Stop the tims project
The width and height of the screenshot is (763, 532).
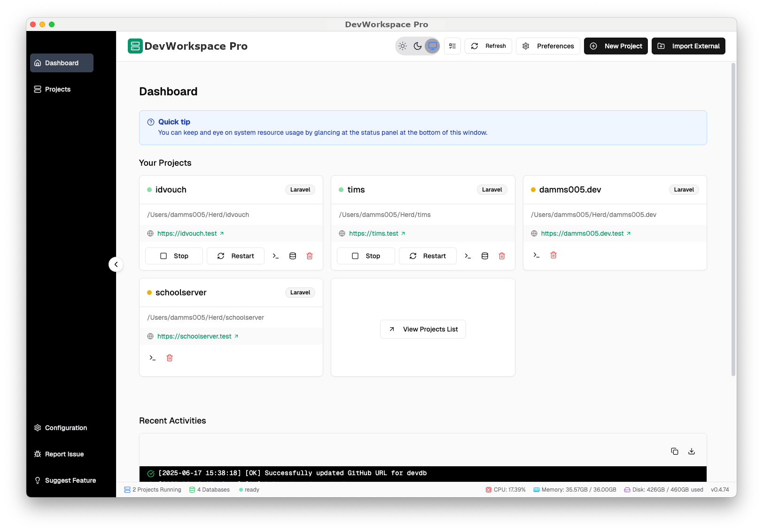(366, 256)
